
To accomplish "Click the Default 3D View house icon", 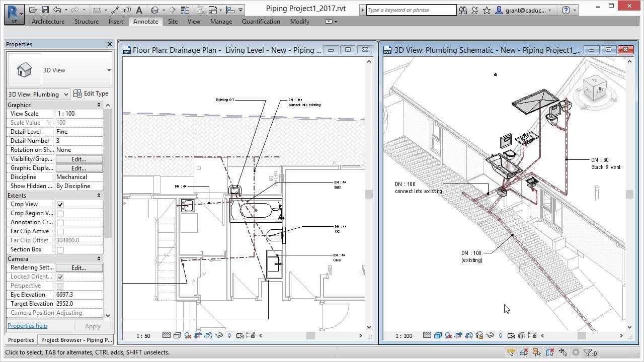I will tap(154, 10).
